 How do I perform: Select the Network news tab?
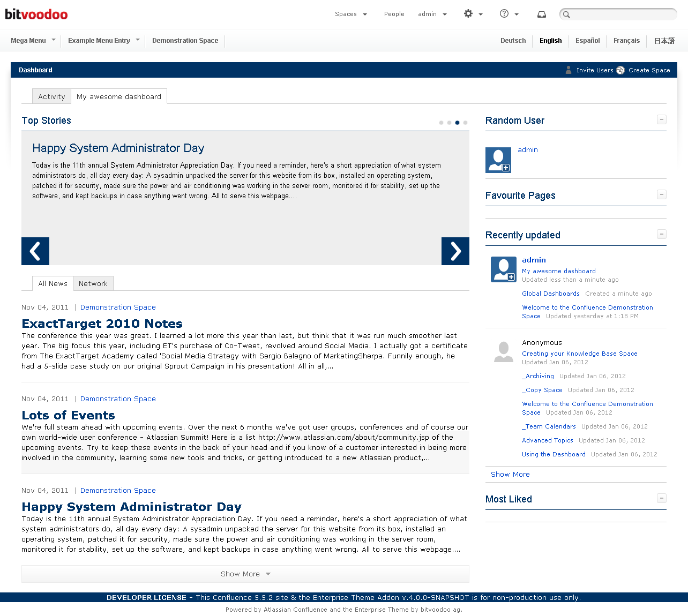click(x=93, y=283)
